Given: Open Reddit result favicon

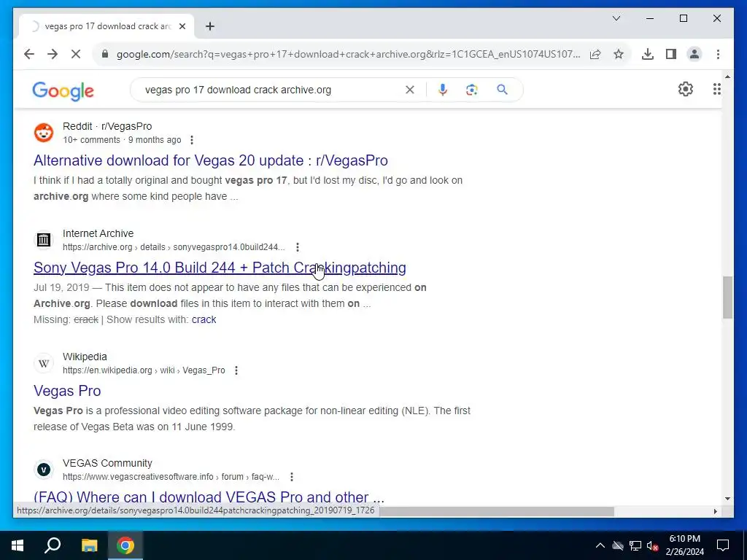Looking at the screenshot, I should tap(44, 133).
